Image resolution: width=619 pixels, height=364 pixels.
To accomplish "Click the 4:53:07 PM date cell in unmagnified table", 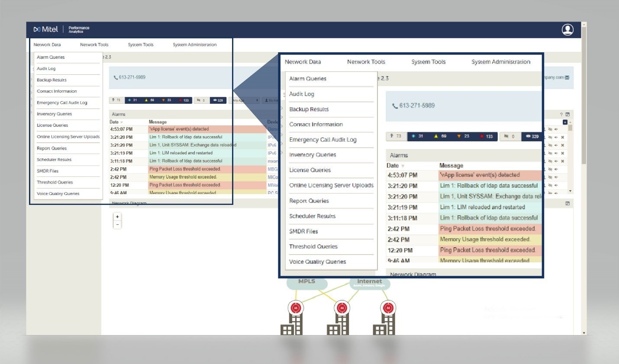I will coord(122,129).
